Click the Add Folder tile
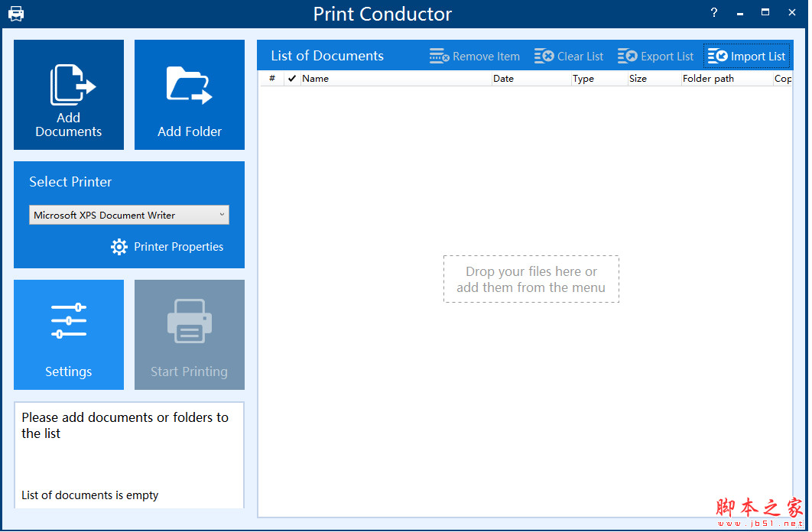 click(x=190, y=95)
